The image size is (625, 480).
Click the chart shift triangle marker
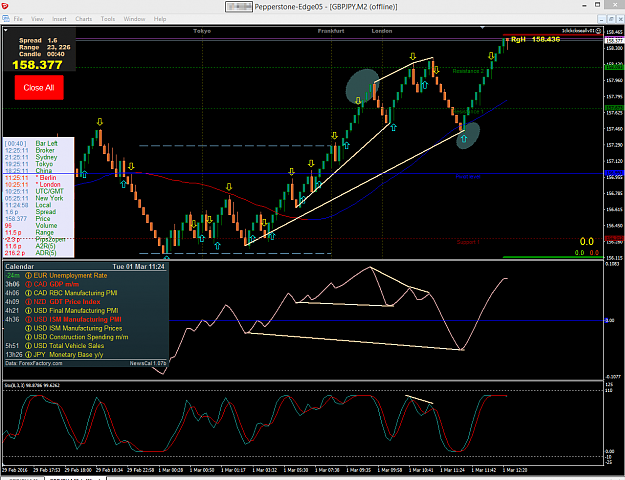point(483,28)
